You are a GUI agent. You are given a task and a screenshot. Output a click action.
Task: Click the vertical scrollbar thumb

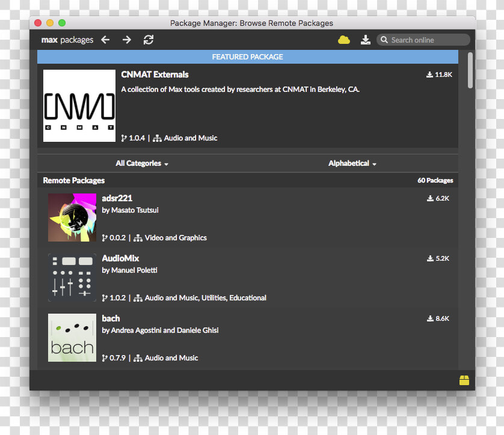click(x=470, y=70)
